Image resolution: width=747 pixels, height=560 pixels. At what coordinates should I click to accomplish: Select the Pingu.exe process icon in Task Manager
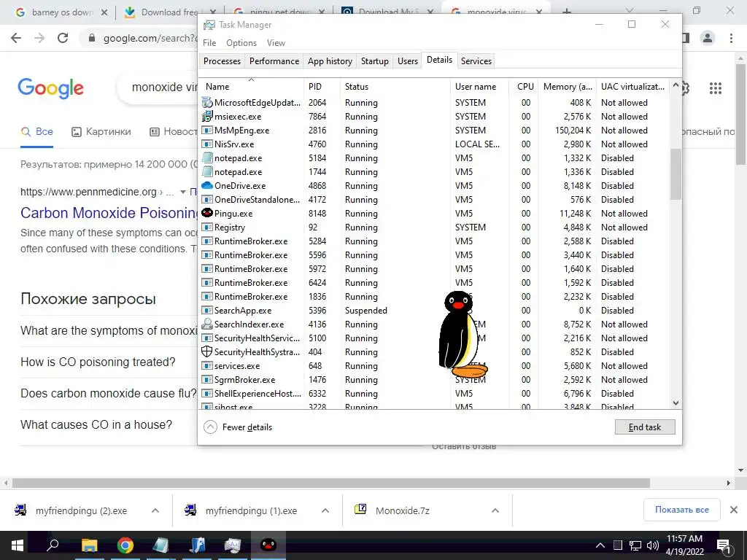(x=206, y=213)
